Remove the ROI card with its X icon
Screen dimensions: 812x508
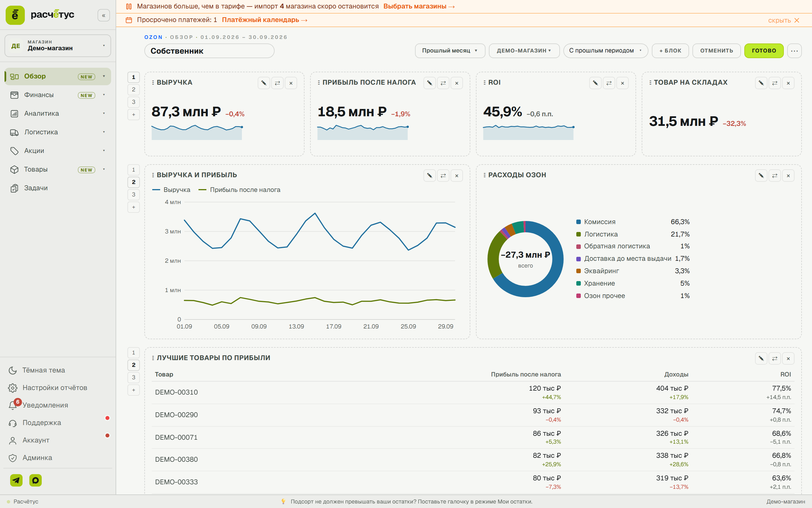(x=623, y=83)
